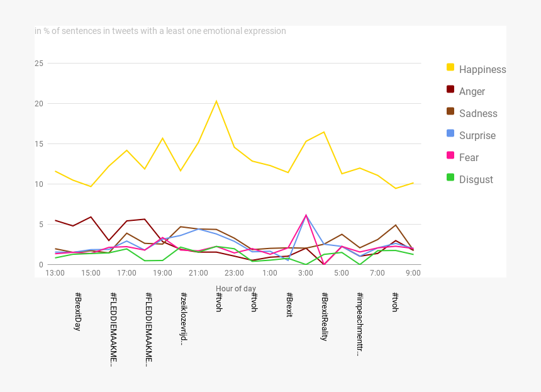The height and width of the screenshot is (392, 541).
Task: Click the brown Sadness legend swatch
Action: click(450, 111)
